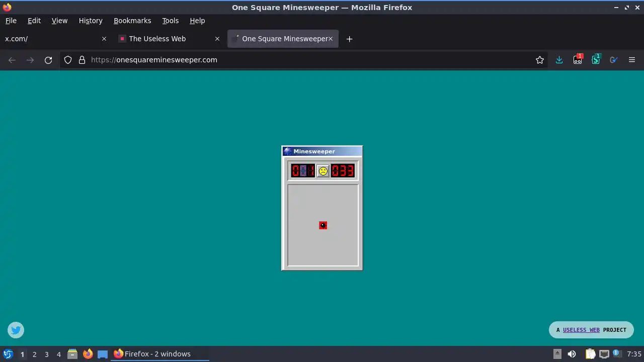
Task: Bookmark this page with the star icon
Action: pyautogui.click(x=540, y=60)
